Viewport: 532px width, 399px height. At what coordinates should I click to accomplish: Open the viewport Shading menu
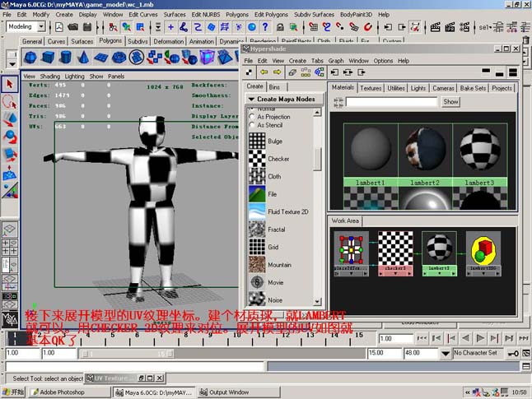click(x=50, y=77)
